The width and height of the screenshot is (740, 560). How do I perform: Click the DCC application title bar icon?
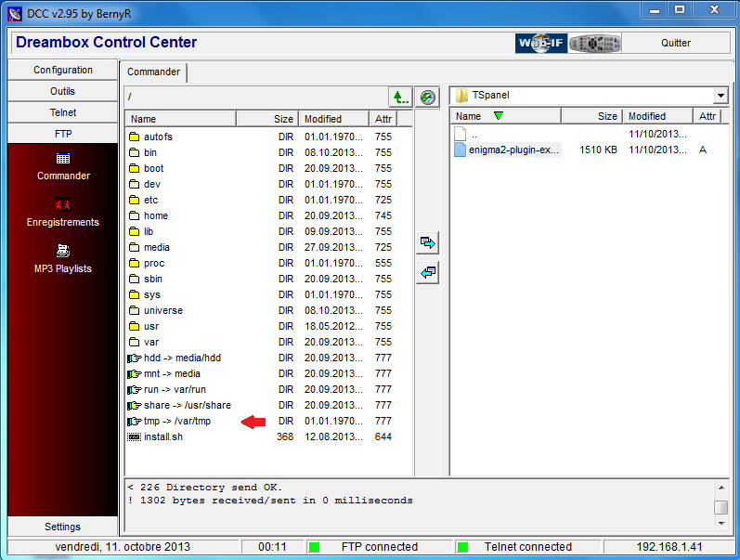coord(15,14)
